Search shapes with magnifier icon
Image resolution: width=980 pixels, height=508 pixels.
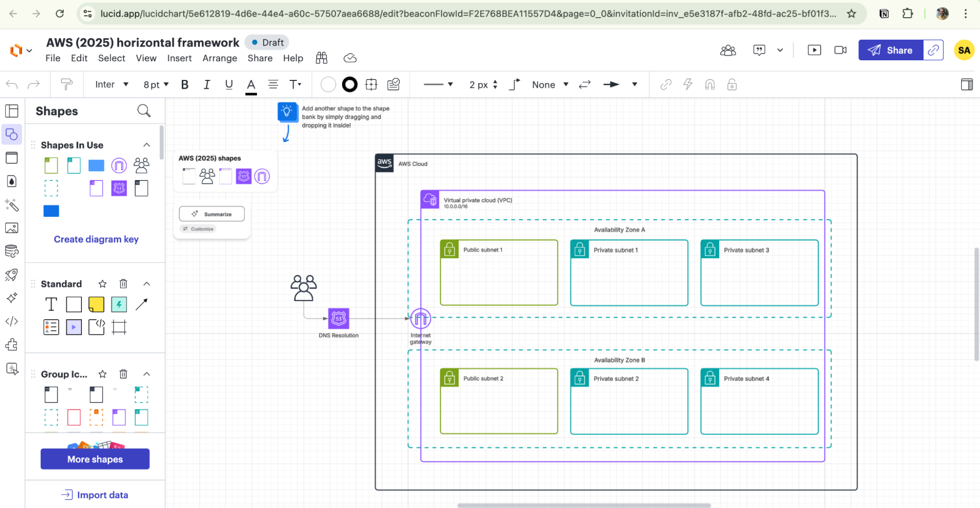tap(144, 111)
